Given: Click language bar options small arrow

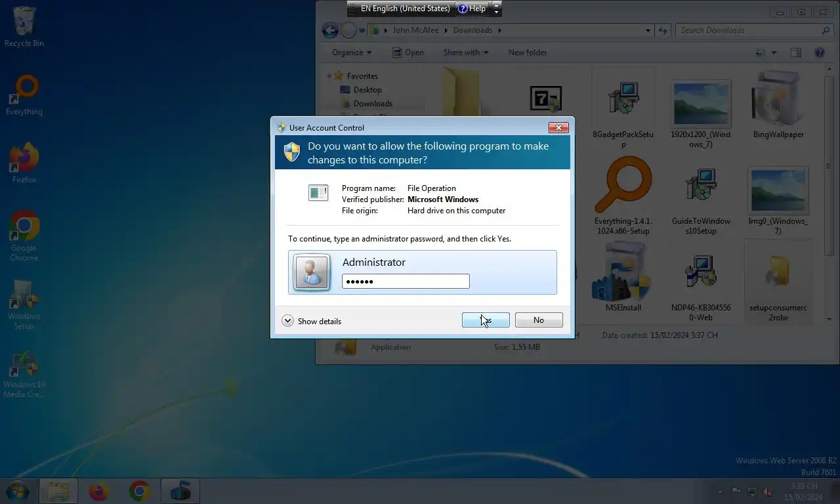Looking at the screenshot, I should pyautogui.click(x=497, y=12).
